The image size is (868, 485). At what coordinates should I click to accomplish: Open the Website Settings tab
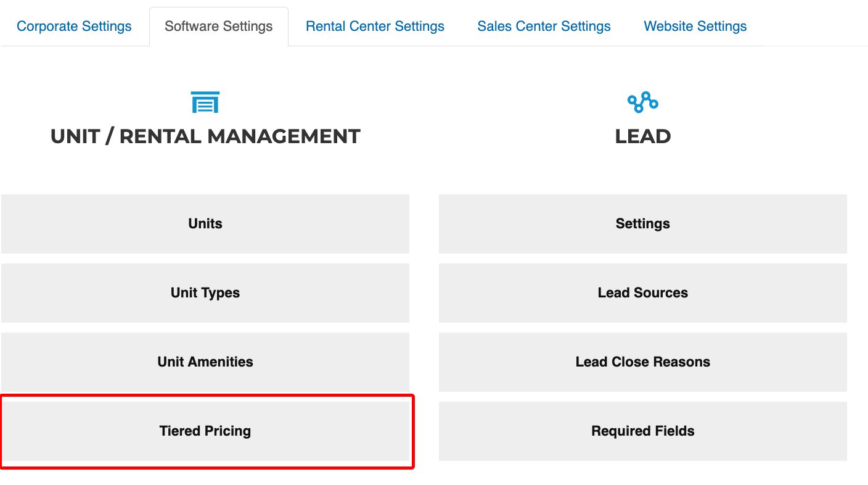click(695, 27)
